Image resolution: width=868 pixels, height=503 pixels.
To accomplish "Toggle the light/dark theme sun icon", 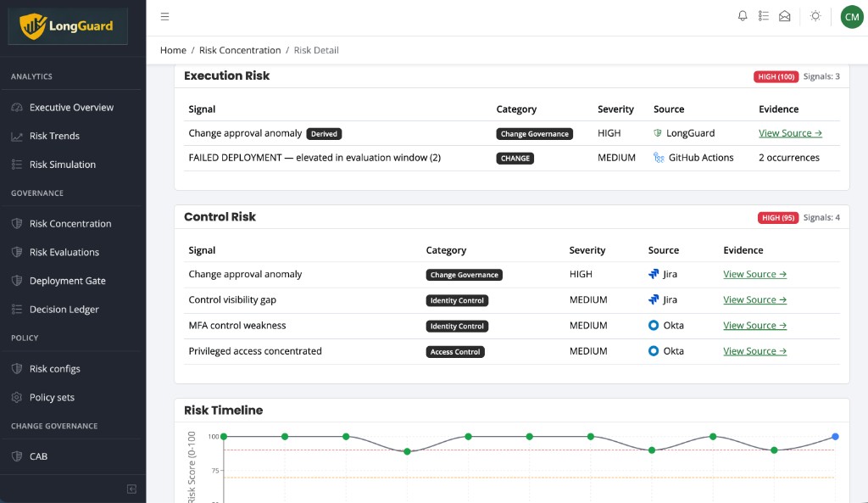I will point(815,16).
